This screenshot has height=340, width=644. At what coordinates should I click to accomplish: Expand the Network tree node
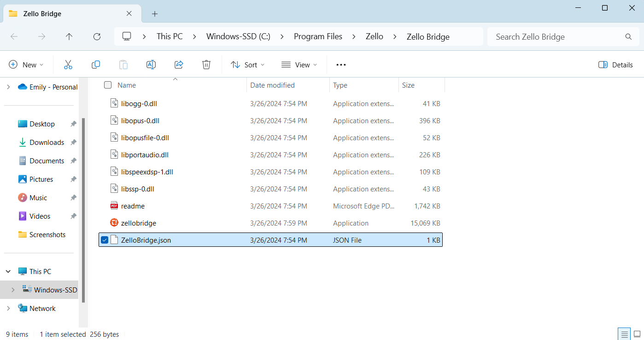8,308
